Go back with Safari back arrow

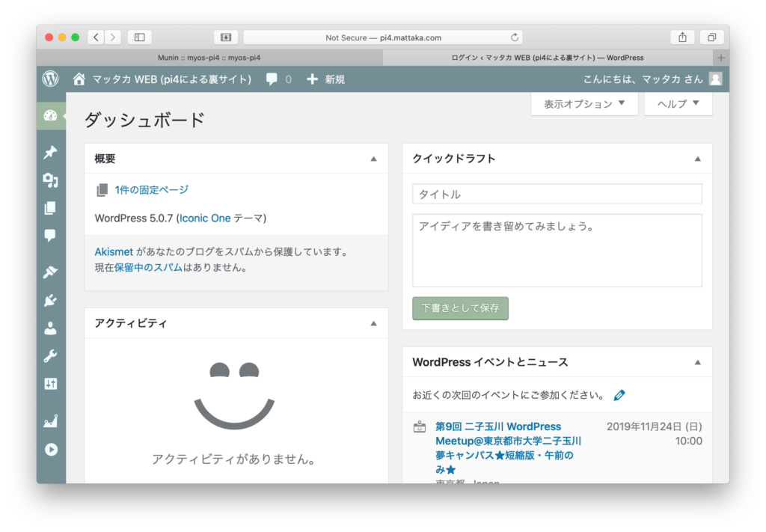(x=96, y=37)
